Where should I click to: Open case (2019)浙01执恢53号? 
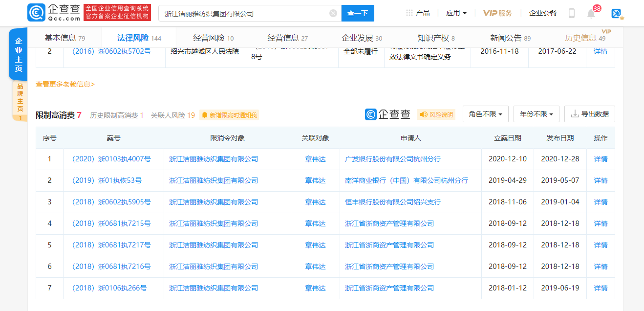coord(107,180)
